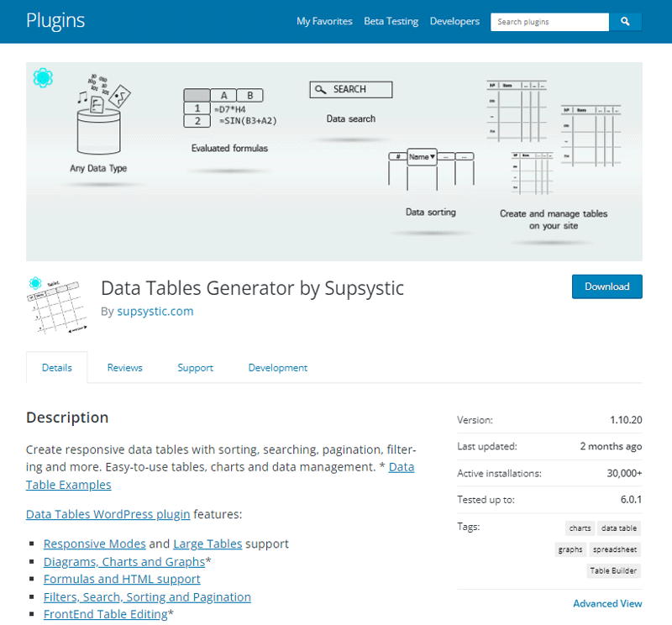Click the plugin banner image
This screenshot has width=672, height=625.
(333, 161)
